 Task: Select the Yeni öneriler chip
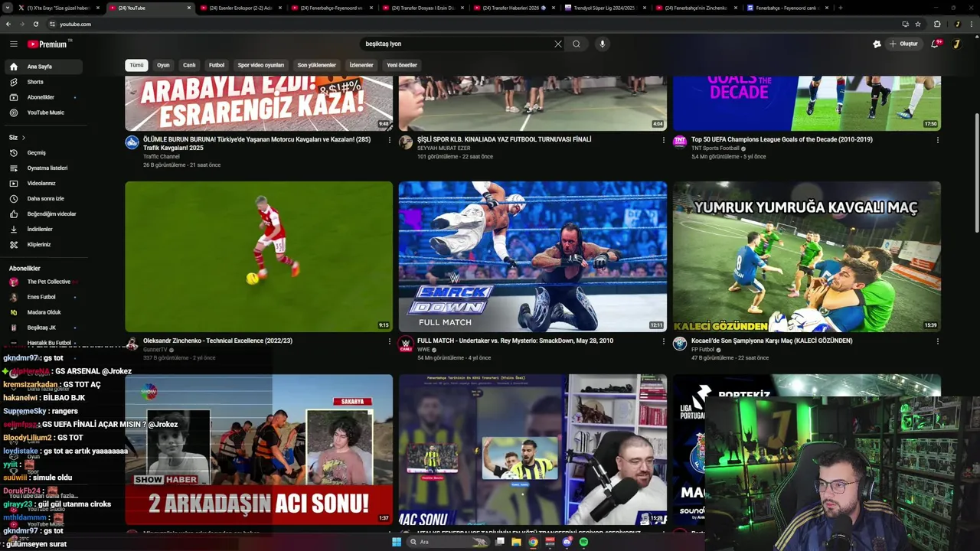(x=402, y=65)
